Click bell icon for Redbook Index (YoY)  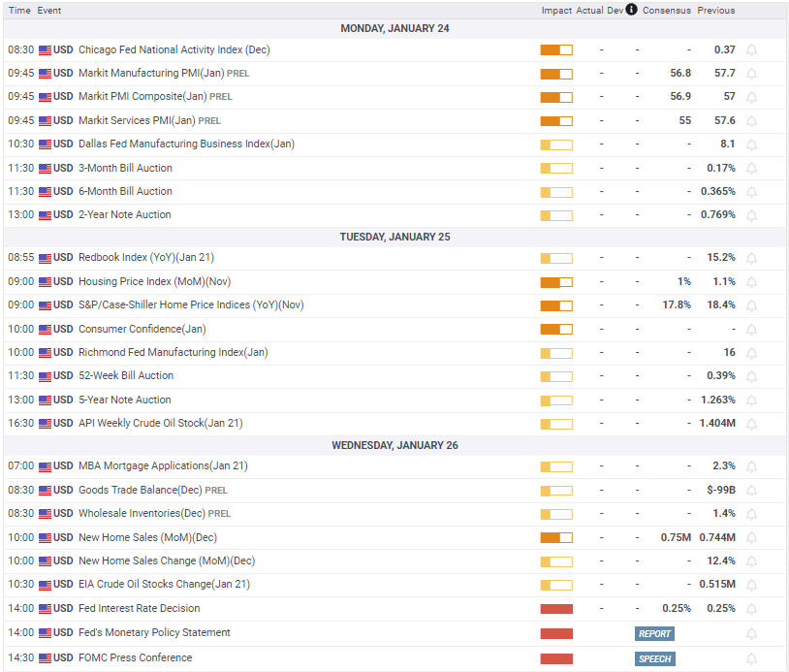751,258
